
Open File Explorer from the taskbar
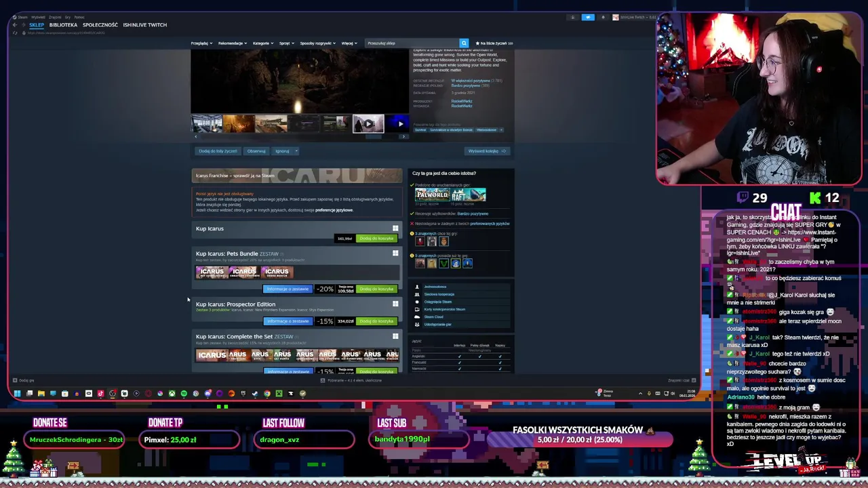[x=41, y=393]
